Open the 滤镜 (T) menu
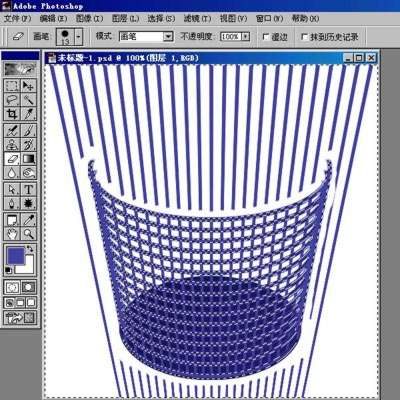 [x=197, y=18]
